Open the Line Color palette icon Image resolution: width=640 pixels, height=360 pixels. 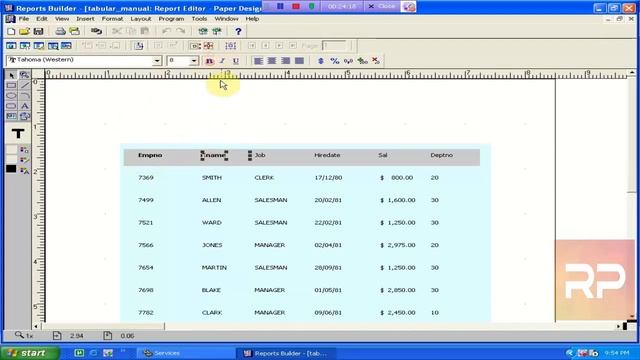pos(24,160)
